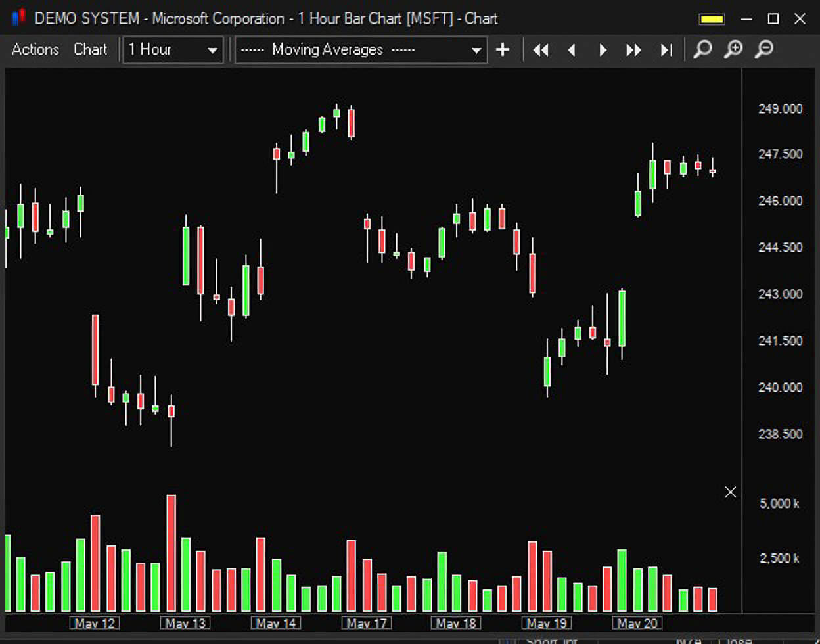
Task: Click the plus button to add indicator
Action: click(x=503, y=50)
